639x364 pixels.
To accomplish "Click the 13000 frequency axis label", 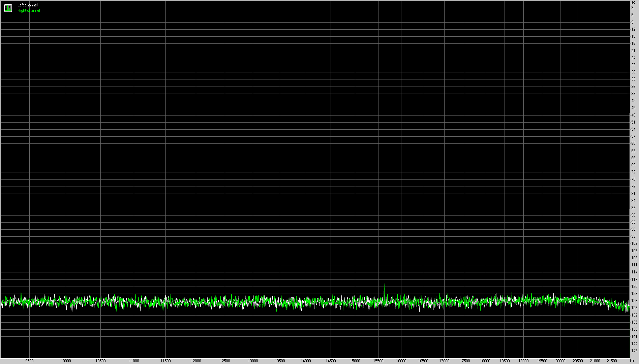I will tap(253, 361).
